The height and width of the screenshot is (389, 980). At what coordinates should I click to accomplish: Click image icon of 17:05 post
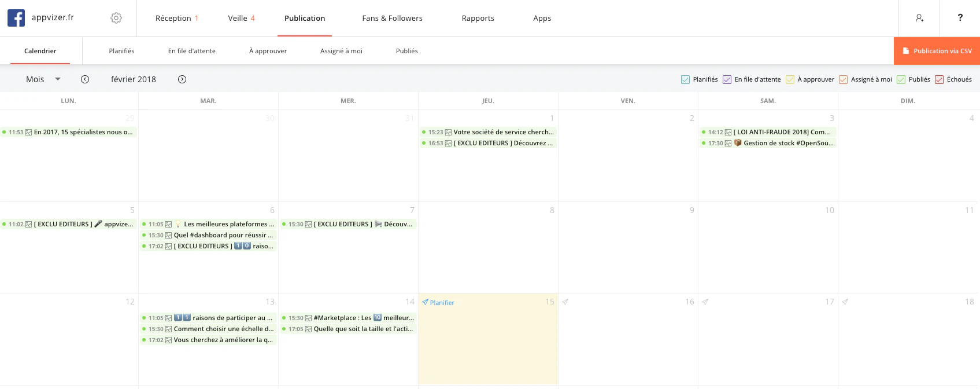[308, 329]
